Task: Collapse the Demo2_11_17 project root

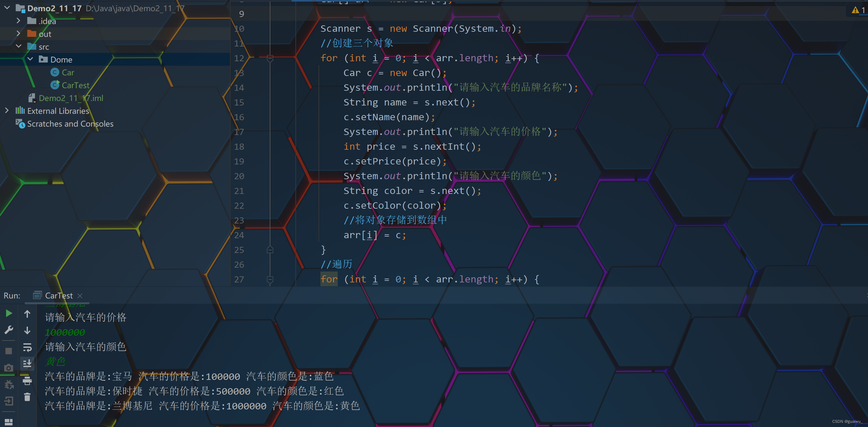Action: (7, 8)
